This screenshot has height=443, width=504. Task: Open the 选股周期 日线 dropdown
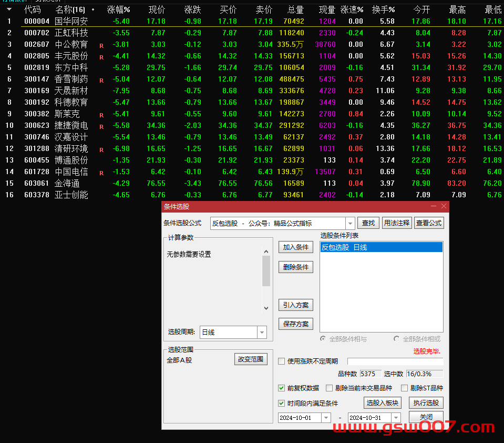point(262,333)
